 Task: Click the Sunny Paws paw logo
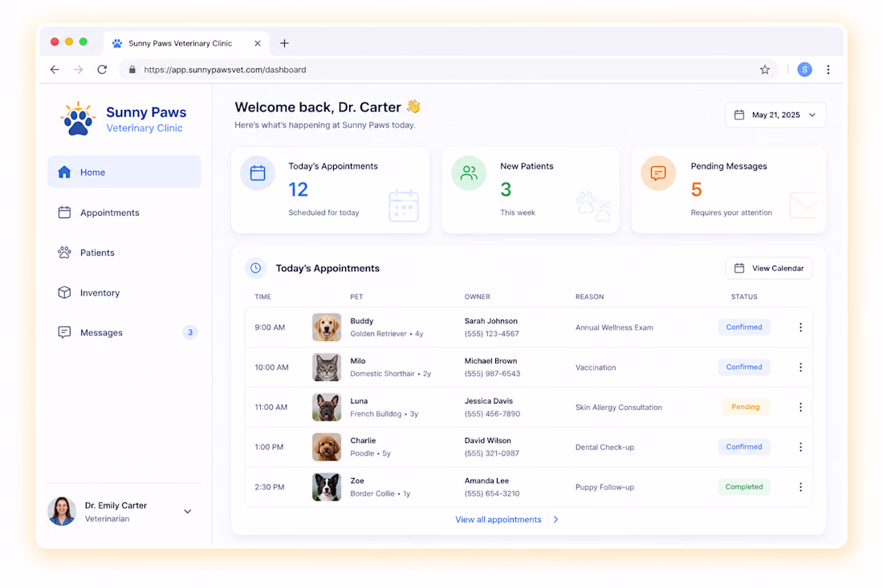(78, 119)
